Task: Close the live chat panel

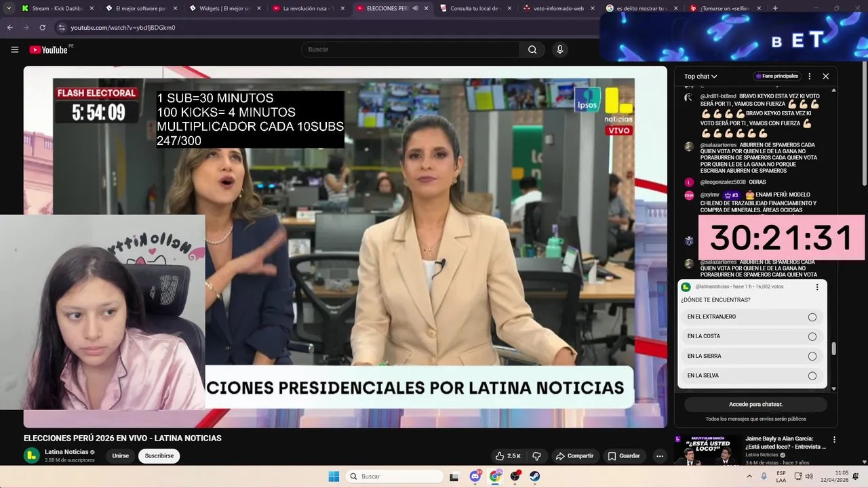Action: 825,77
